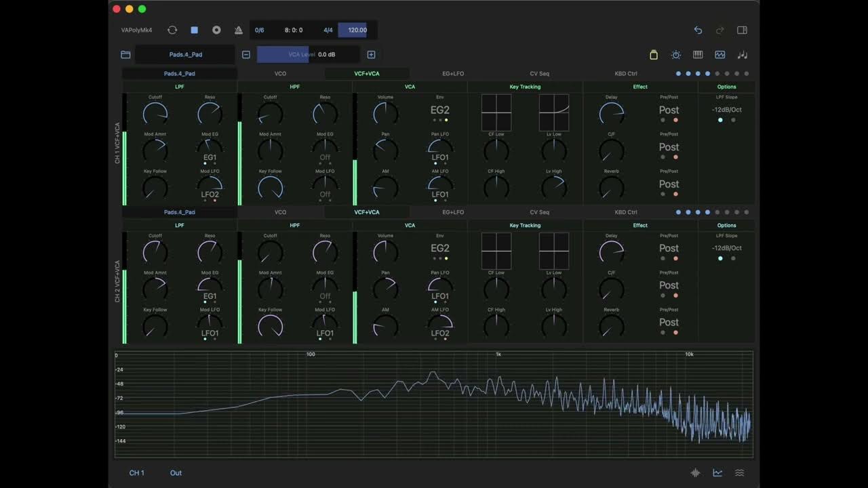
Task: Toggle the sidebar panel icon
Action: [x=742, y=30]
